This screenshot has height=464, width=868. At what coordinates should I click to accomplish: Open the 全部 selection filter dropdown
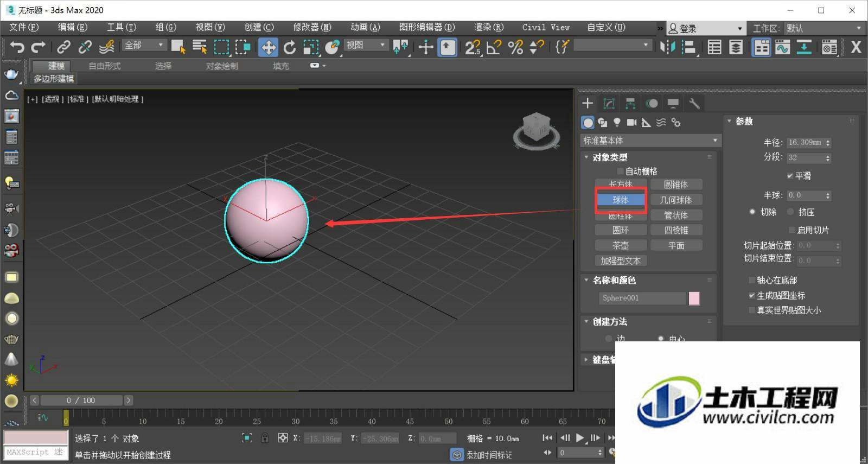point(144,46)
